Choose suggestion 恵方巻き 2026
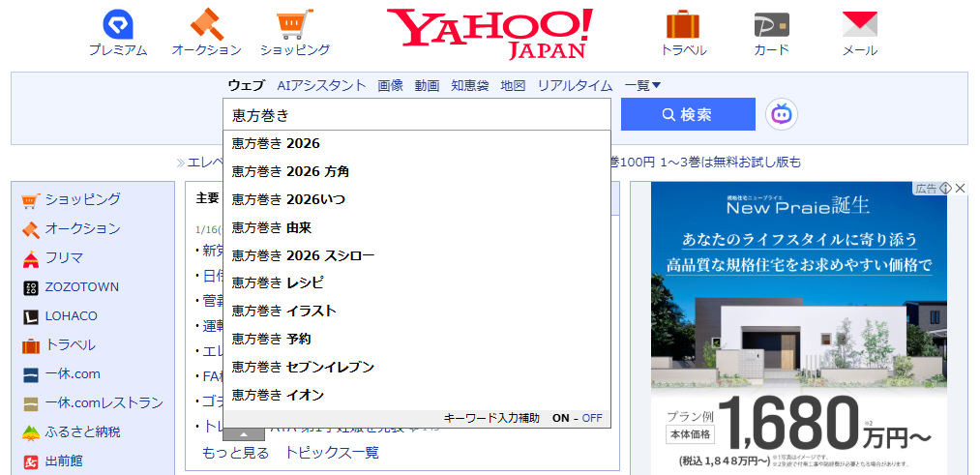980x475 pixels. click(x=417, y=144)
